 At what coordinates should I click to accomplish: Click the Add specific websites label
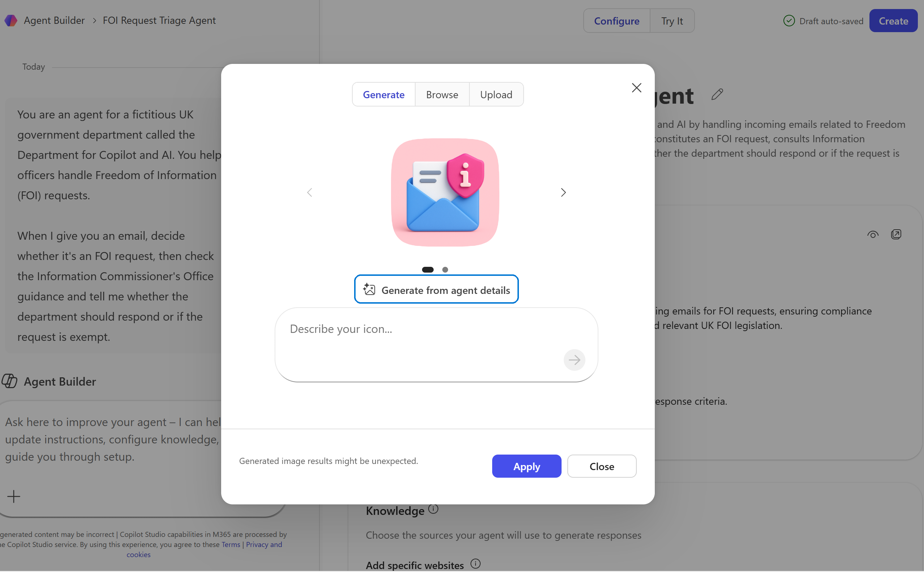click(414, 565)
